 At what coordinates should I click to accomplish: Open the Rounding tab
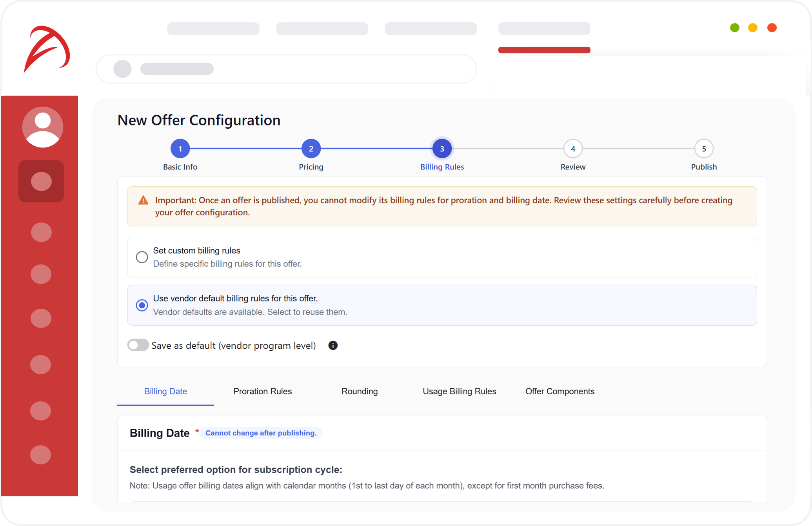[359, 391]
